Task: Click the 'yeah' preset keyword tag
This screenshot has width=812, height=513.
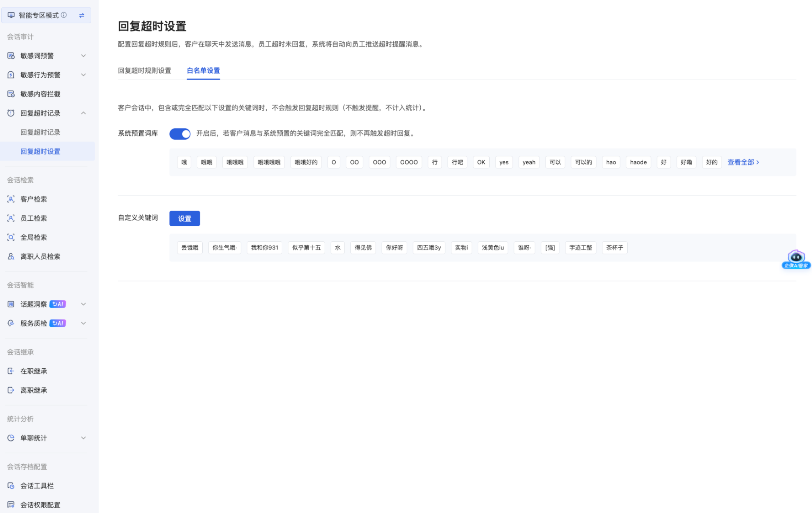Action: pyautogui.click(x=529, y=162)
